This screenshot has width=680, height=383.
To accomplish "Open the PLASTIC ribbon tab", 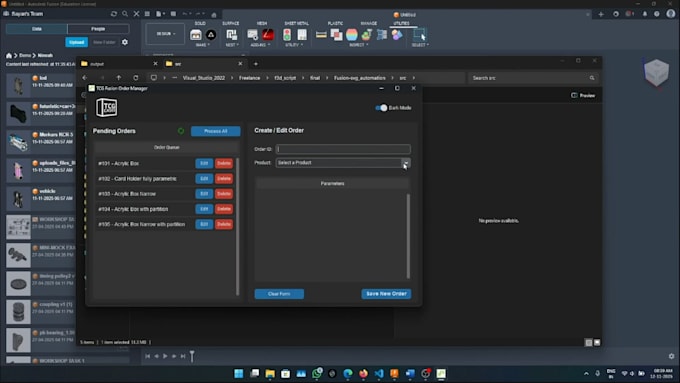I will tap(335, 23).
